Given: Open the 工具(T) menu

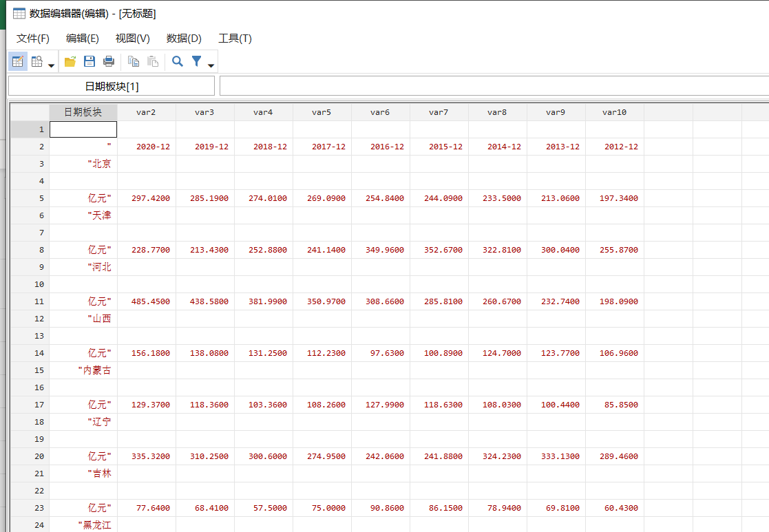Looking at the screenshot, I should pos(234,39).
